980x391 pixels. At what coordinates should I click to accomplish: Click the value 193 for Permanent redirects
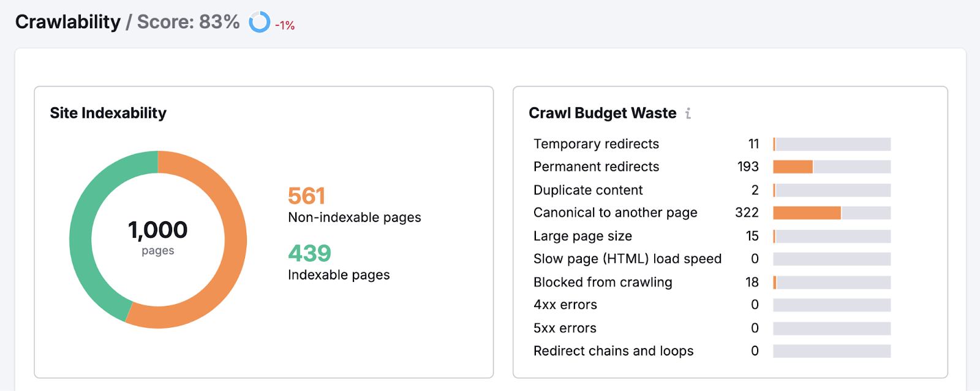coord(748,167)
